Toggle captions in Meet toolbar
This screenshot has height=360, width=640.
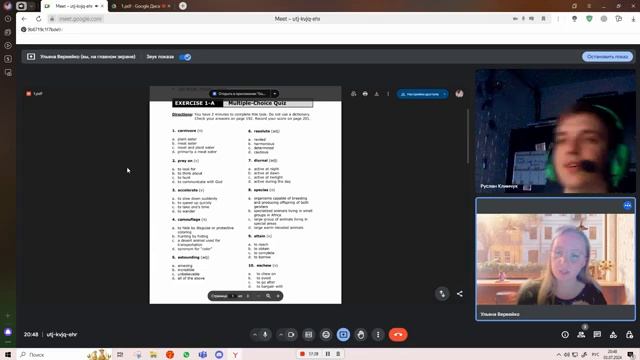pos(309,335)
